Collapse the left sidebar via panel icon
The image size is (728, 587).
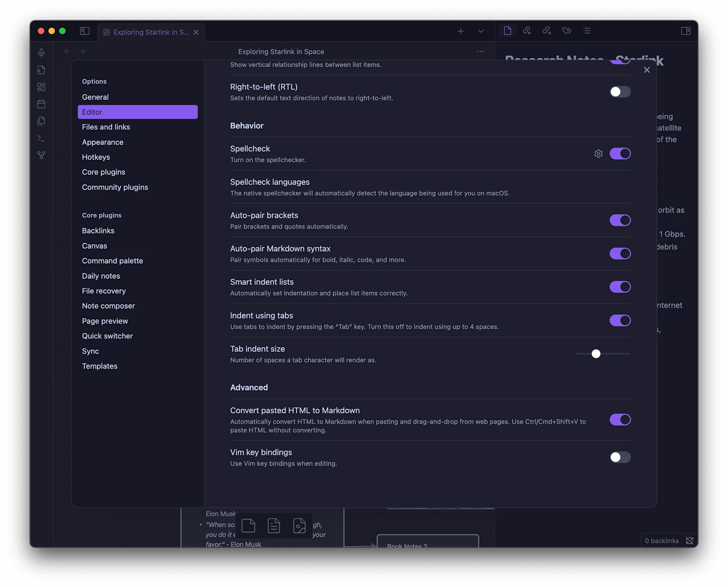pyautogui.click(x=85, y=31)
